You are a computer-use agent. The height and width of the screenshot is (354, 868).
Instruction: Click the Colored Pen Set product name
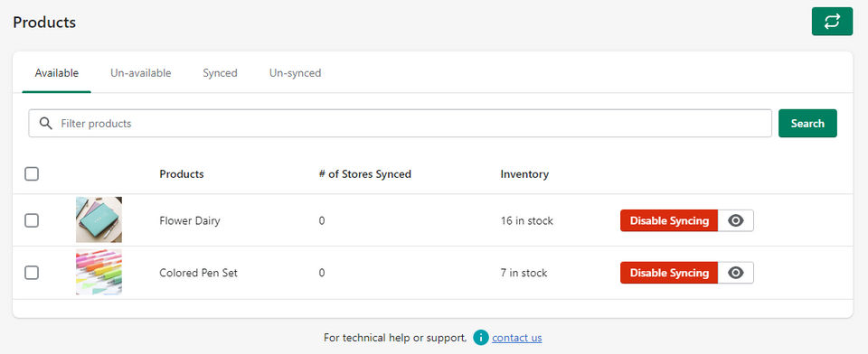(x=199, y=273)
